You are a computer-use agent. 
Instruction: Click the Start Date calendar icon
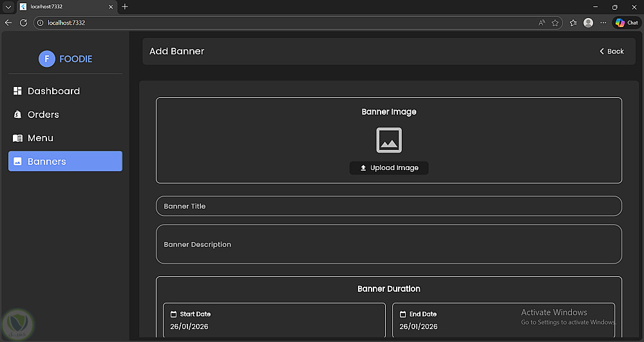173,314
